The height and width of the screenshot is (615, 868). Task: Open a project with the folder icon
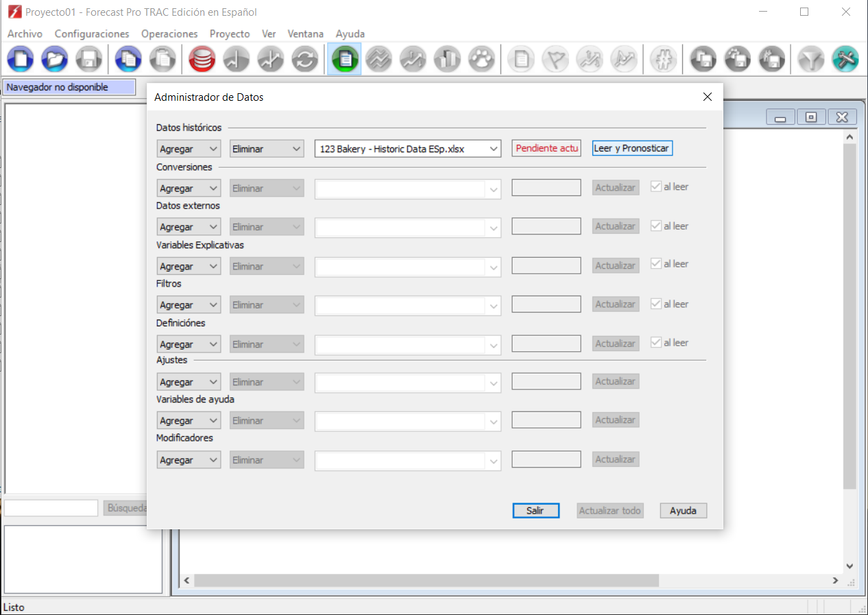point(55,60)
